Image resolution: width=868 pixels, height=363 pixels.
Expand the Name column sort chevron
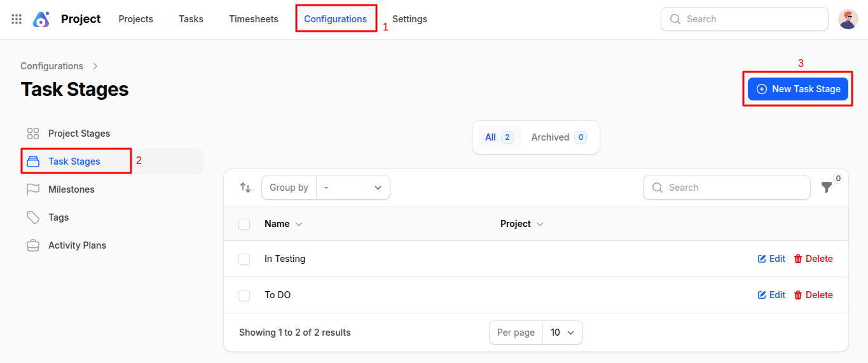[x=299, y=224]
